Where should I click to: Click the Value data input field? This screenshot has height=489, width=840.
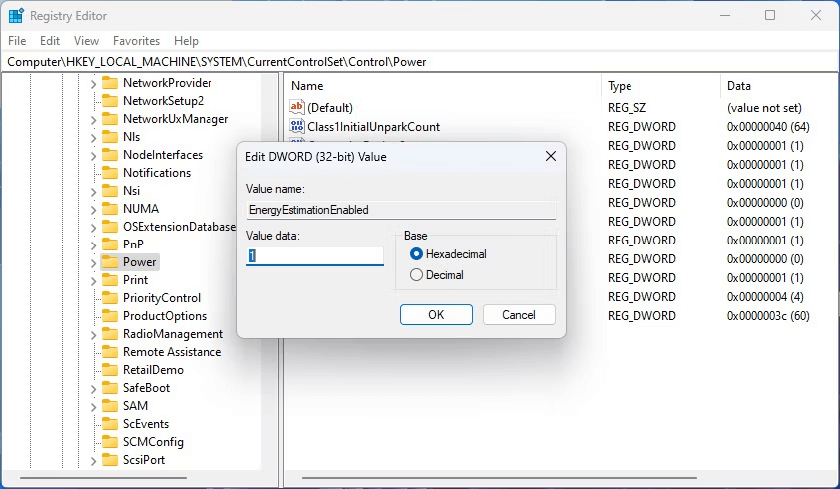(x=315, y=256)
